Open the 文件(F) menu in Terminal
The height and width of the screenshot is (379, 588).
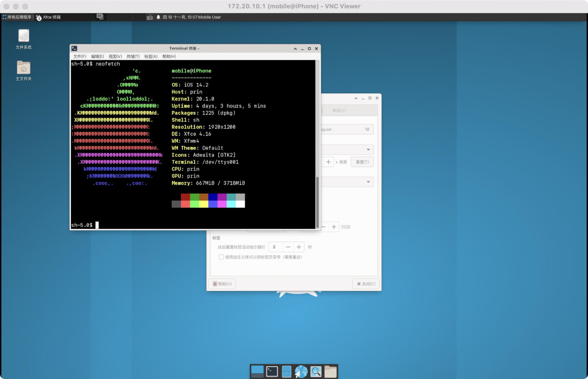click(x=80, y=56)
